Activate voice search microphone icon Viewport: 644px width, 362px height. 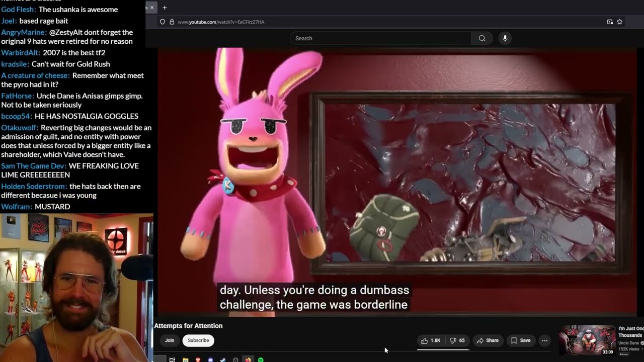pos(505,38)
